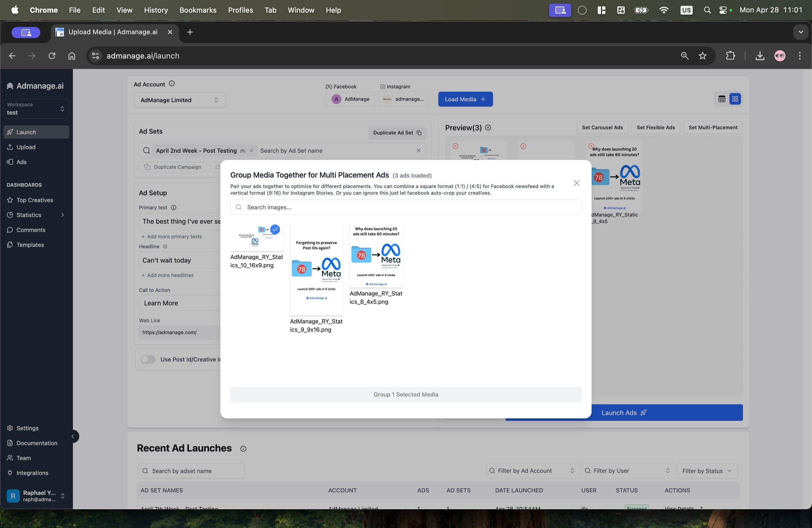Open the Workspace test selector
The image size is (812, 528).
36,109
